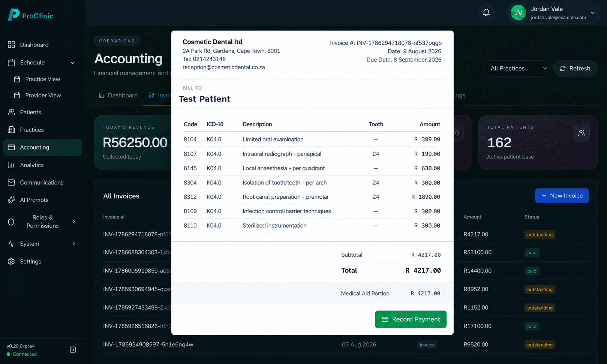
Task: Click version label v0.20.0-pre4
Action: pyautogui.click(x=21, y=346)
